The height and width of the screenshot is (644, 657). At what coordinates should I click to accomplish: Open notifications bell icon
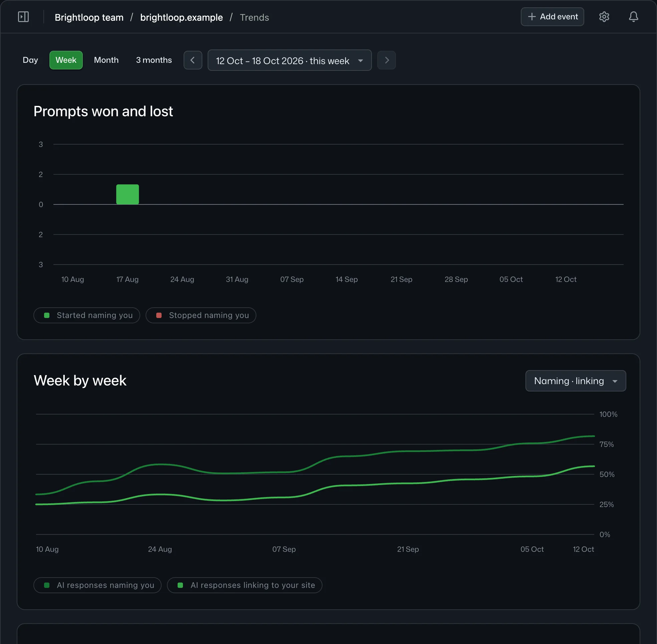click(633, 17)
